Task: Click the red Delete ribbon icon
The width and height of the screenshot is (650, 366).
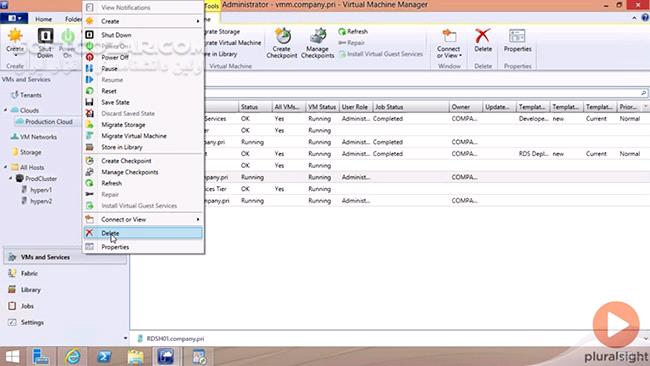Action: pos(483,41)
